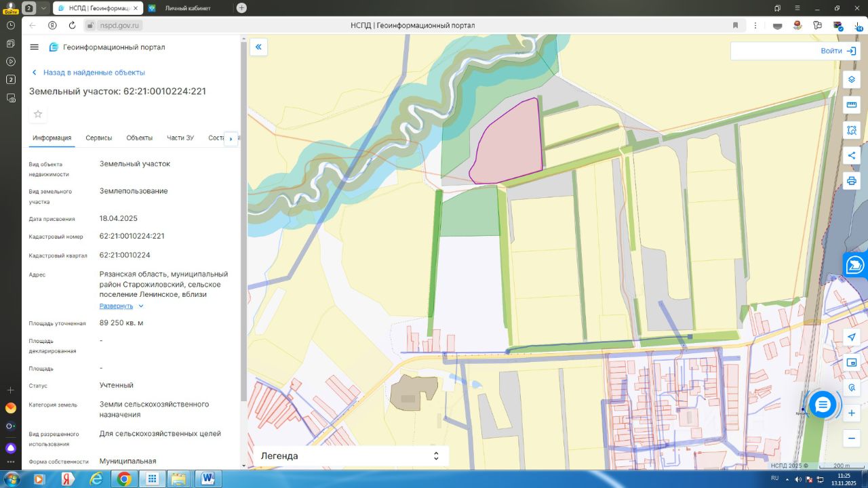The height and width of the screenshot is (488, 868).
Task: Zoom in on the map
Action: 852,413
